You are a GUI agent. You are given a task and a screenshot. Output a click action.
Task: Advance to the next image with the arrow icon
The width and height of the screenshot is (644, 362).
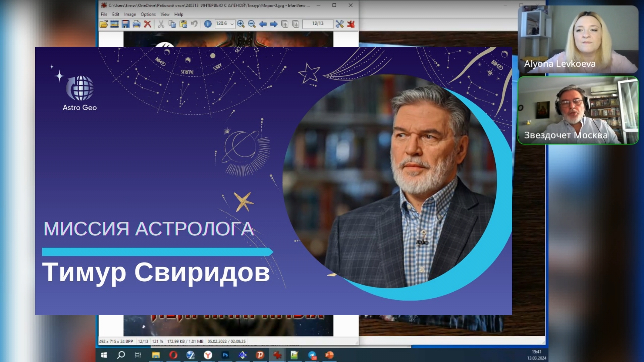[x=274, y=24]
